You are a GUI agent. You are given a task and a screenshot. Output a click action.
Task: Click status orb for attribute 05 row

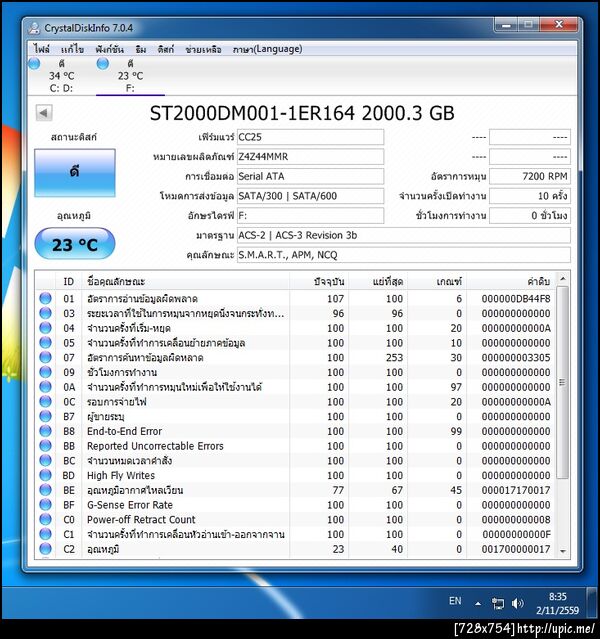pos(46,342)
